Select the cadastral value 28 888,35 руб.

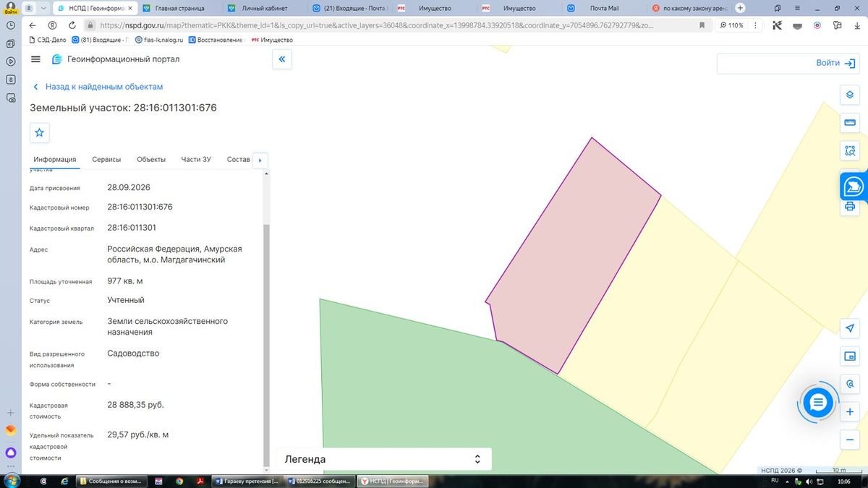point(136,405)
